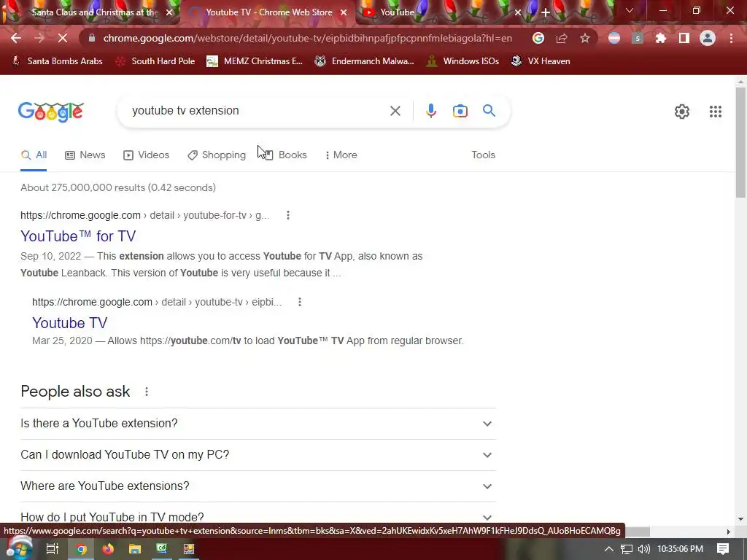Open search Tools

click(x=483, y=155)
